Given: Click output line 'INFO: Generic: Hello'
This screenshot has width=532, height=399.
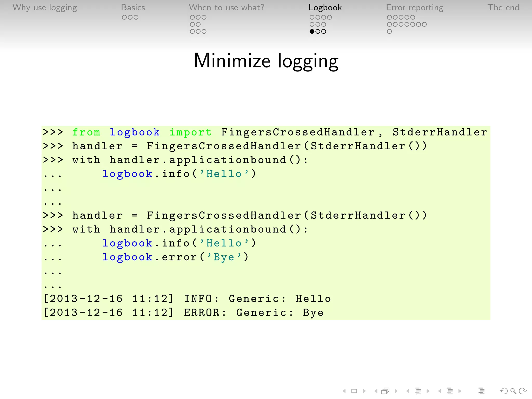Looking at the screenshot, I should (x=257, y=299).
